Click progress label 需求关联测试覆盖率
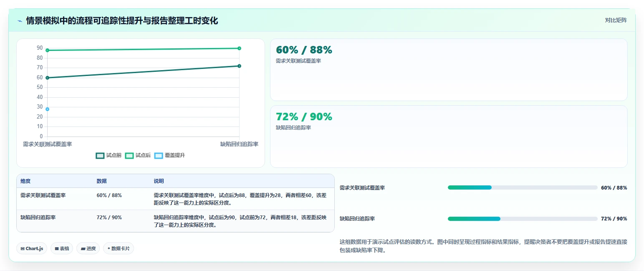644x271 pixels. 362,188
